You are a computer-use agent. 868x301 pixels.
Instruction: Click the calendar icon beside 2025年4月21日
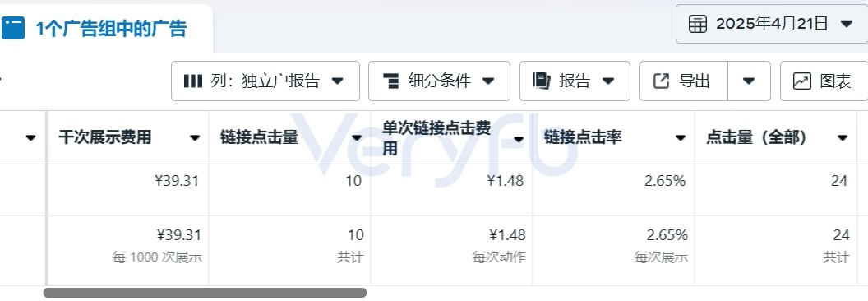[698, 24]
